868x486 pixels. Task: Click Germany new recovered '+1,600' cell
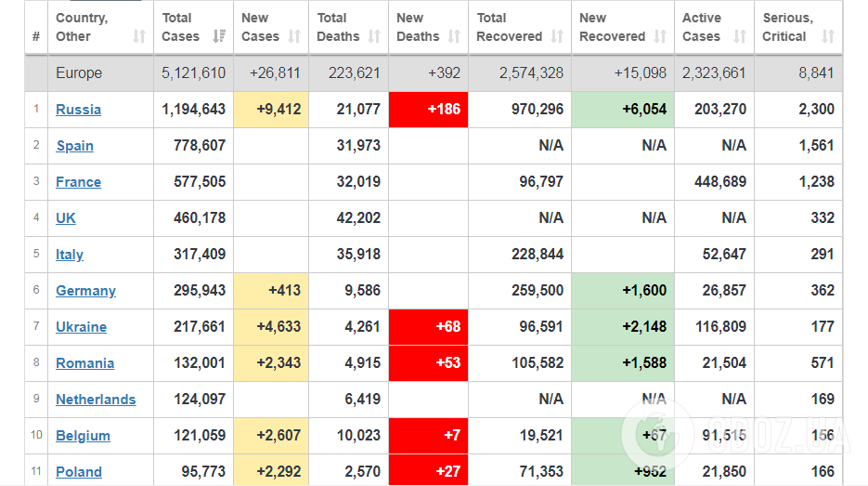tap(623, 291)
